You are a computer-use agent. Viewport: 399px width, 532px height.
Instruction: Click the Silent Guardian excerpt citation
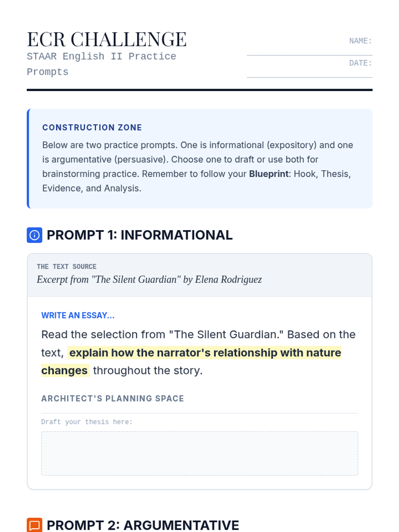coord(149,280)
